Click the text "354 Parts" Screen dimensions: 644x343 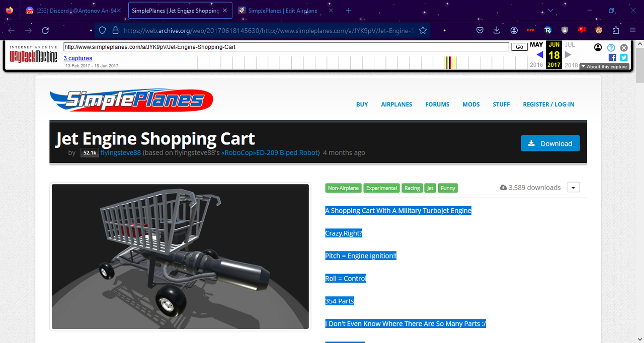[340, 301]
